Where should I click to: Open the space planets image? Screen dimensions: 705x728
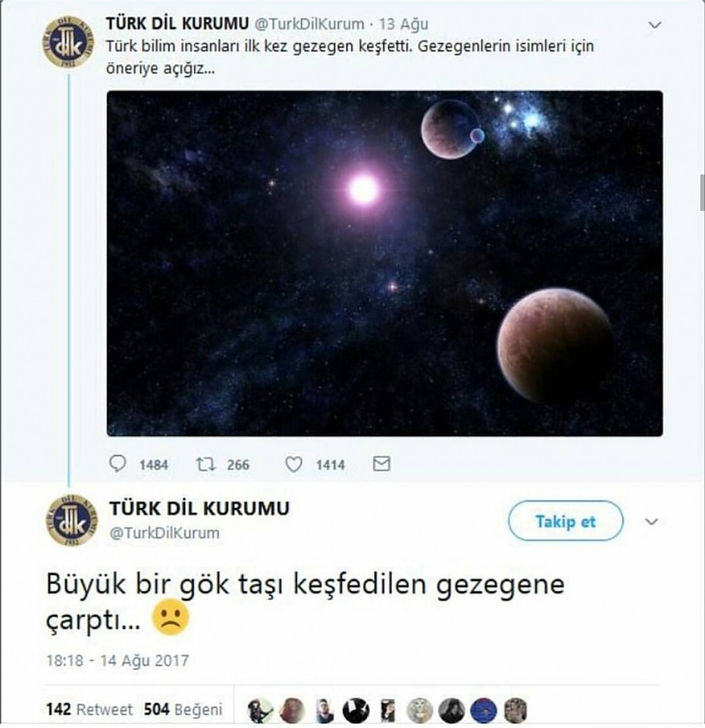(x=385, y=263)
